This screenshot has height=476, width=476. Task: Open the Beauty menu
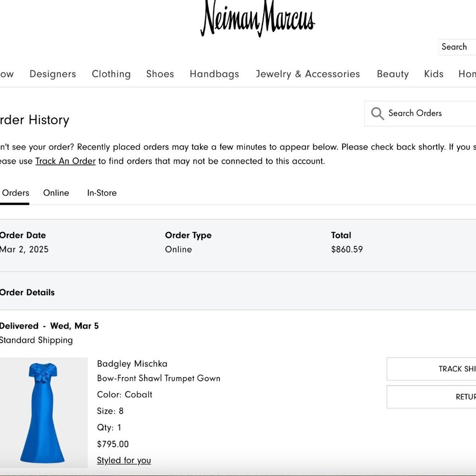[x=393, y=74]
